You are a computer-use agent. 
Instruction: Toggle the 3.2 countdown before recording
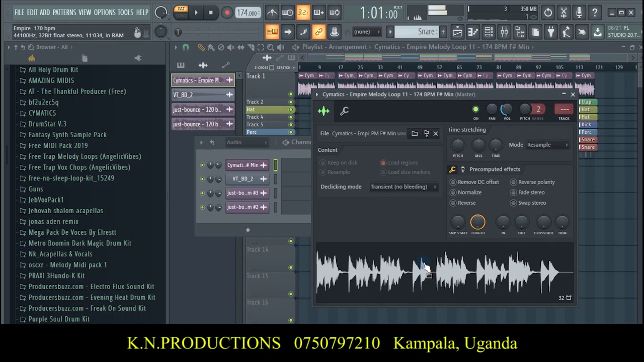(x=303, y=13)
